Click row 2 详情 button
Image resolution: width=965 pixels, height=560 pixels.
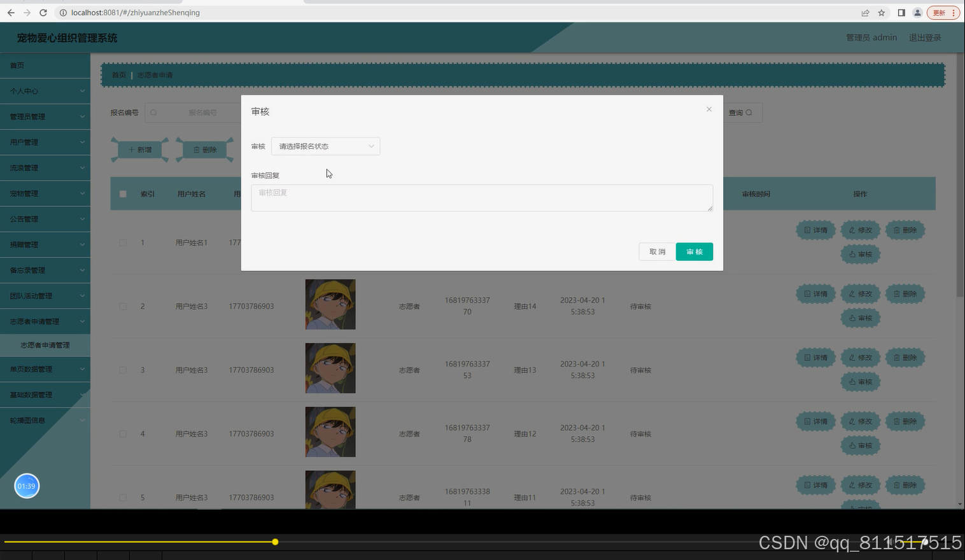click(815, 294)
